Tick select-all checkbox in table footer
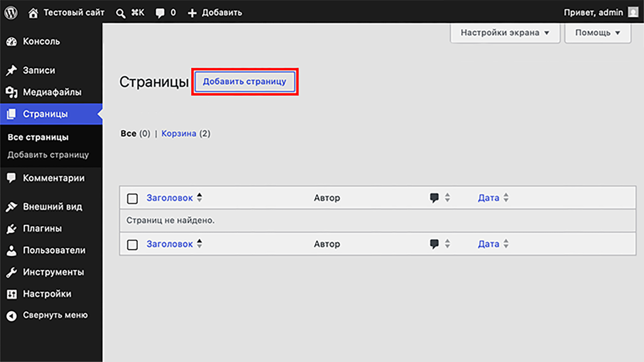 [132, 245]
